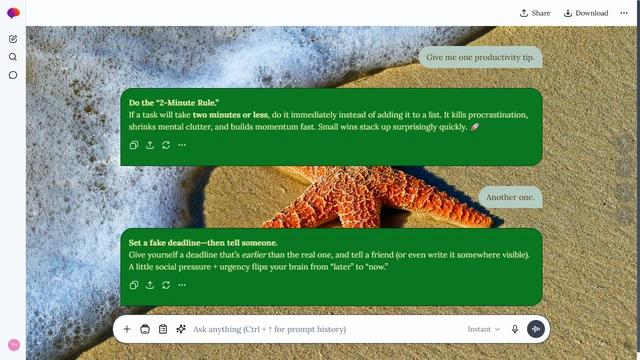This screenshot has width=640, height=360.
Task: Share the 2-Minute Rule response
Action: coord(150,145)
